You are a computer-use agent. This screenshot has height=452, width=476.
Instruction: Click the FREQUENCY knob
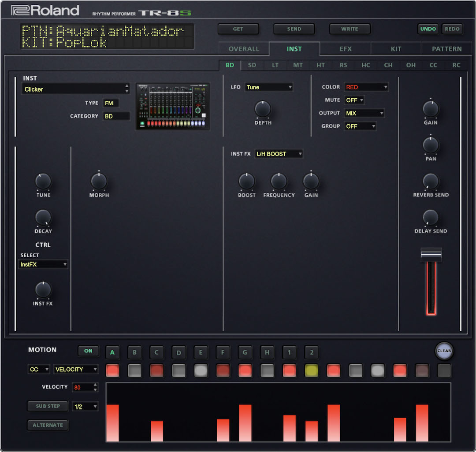pyautogui.click(x=279, y=181)
